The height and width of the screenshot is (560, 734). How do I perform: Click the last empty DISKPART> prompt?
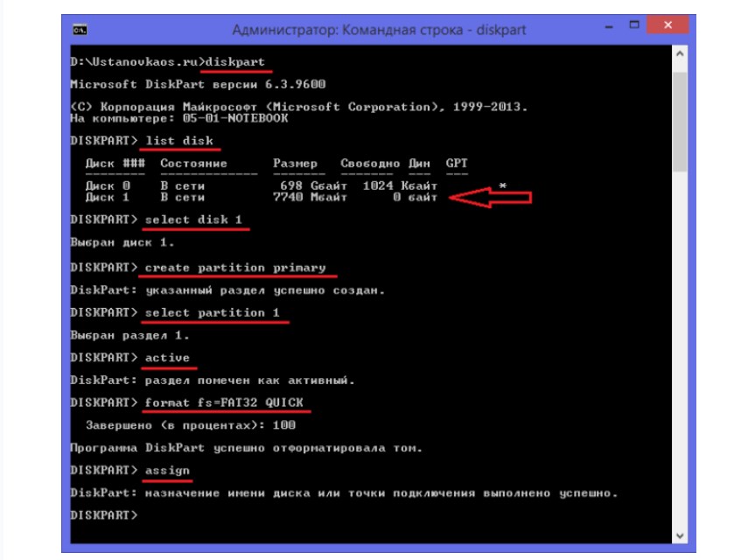click(x=103, y=515)
